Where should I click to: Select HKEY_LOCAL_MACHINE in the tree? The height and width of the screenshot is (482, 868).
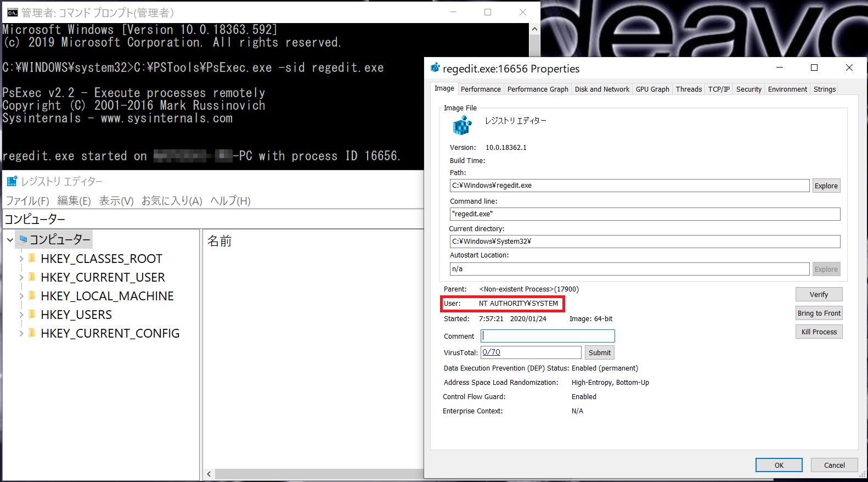[107, 296]
